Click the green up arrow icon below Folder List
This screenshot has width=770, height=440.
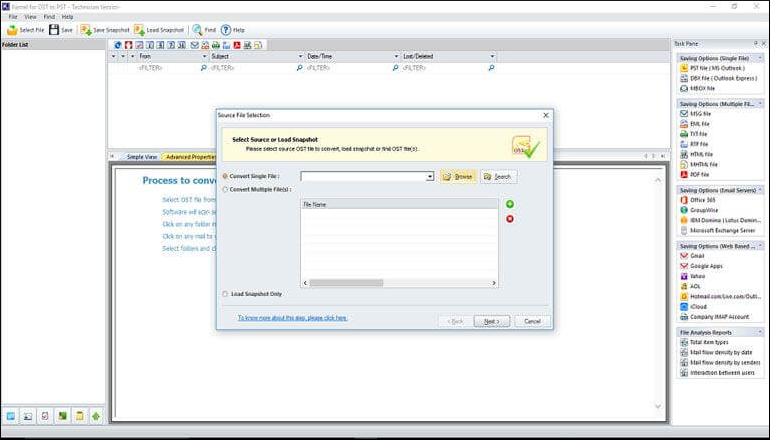(x=96, y=416)
